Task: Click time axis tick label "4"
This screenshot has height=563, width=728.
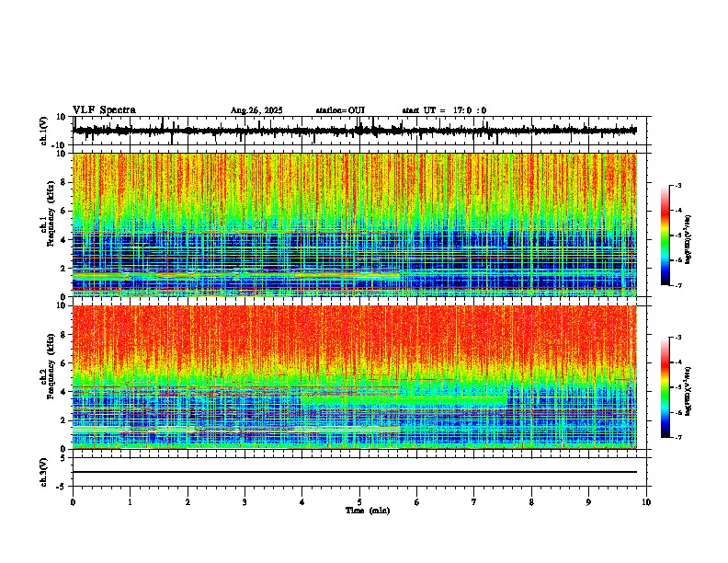Action: (302, 502)
